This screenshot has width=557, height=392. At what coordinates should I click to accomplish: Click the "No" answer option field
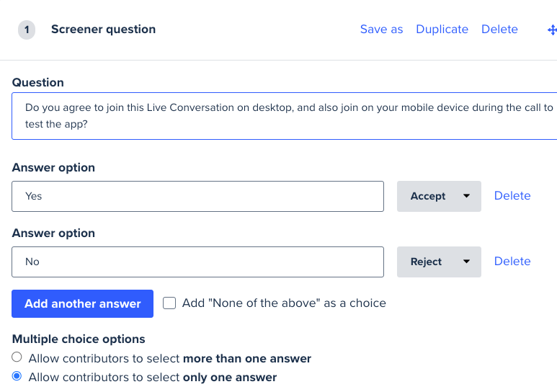(x=197, y=262)
